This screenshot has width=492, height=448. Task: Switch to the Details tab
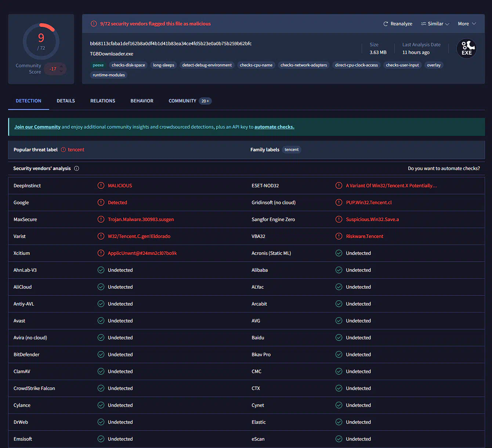pos(66,101)
